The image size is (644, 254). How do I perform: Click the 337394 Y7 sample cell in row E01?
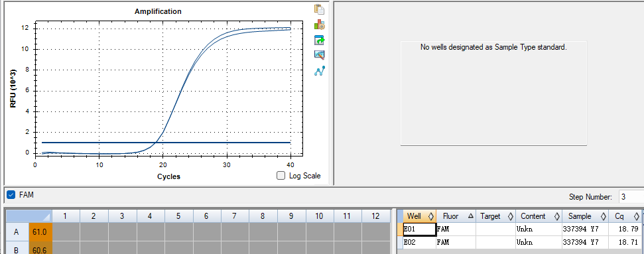click(x=585, y=229)
